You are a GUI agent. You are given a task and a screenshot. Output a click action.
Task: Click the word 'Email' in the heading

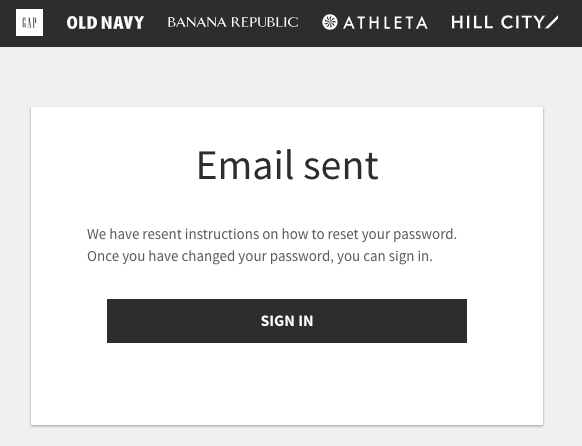pyautogui.click(x=245, y=165)
